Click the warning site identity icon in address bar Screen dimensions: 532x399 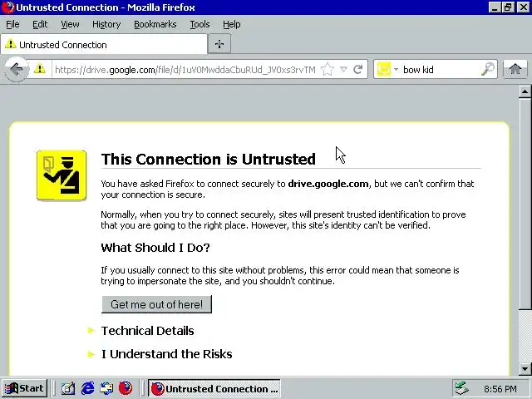point(40,69)
